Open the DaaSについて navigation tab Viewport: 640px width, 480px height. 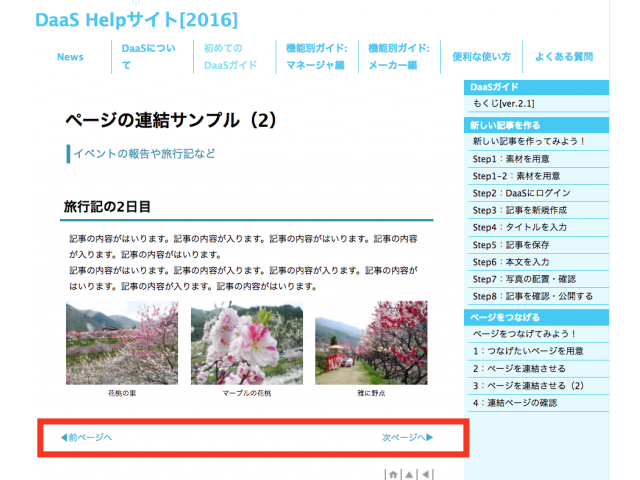coord(147,57)
